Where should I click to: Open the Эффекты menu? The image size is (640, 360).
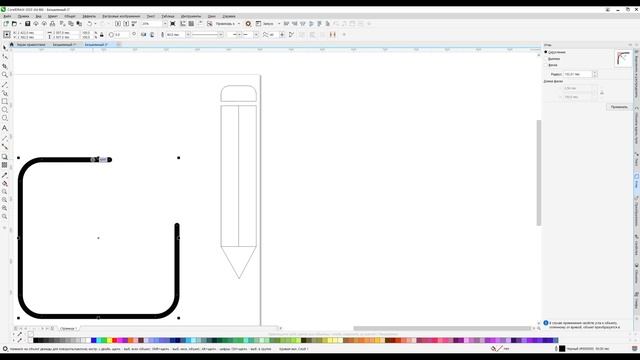point(89,16)
